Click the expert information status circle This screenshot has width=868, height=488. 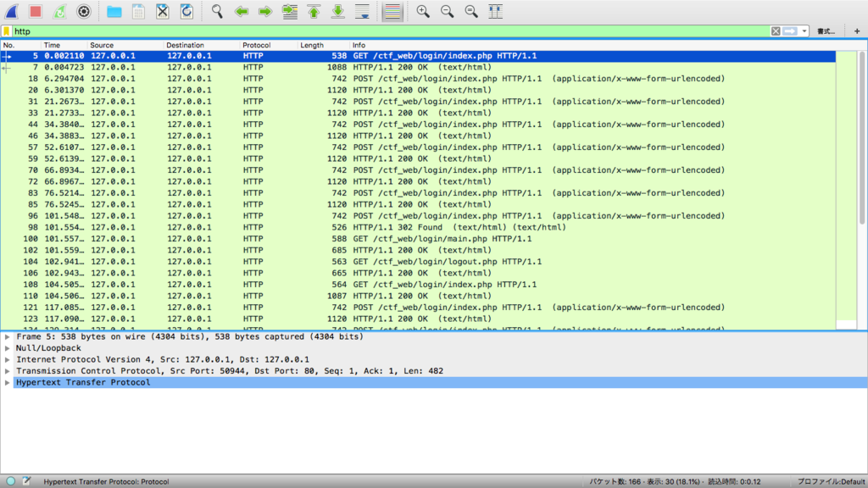pos(10,481)
